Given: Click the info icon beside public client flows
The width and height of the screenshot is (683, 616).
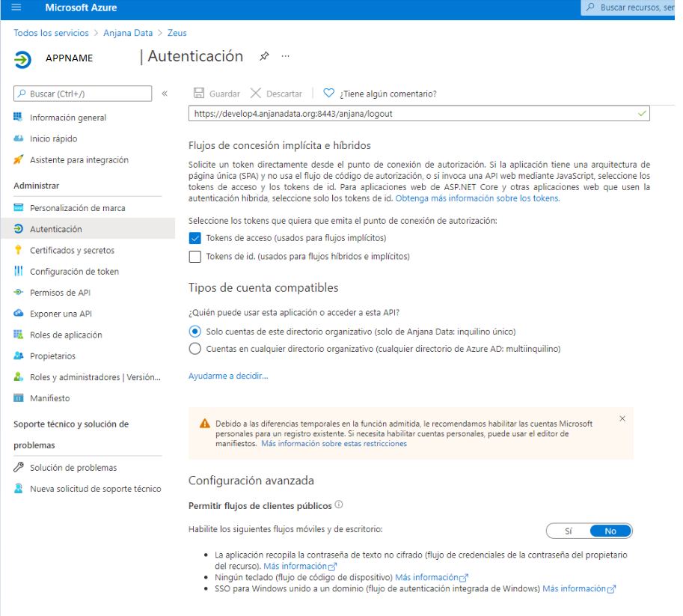Looking at the screenshot, I should (339, 505).
